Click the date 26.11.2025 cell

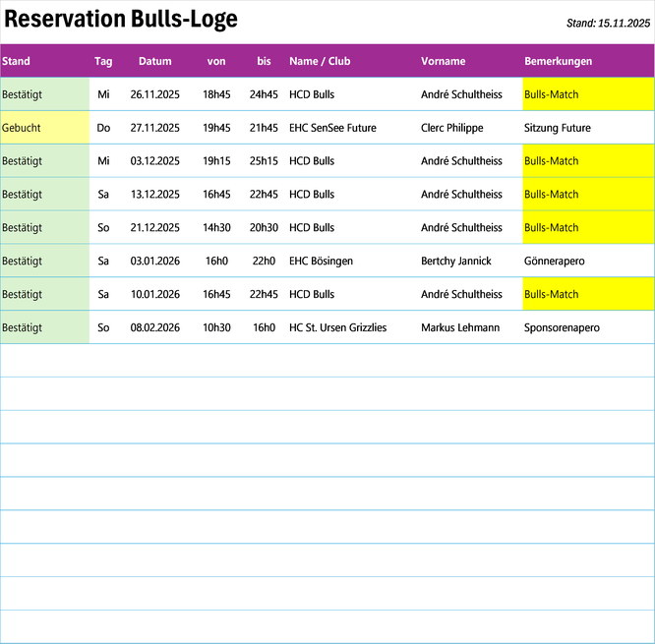coord(154,94)
